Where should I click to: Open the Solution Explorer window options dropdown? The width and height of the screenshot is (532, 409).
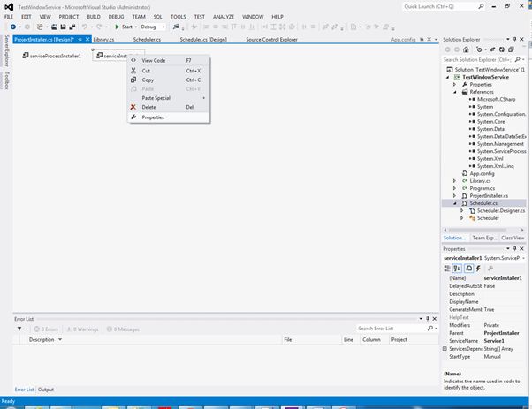coord(508,40)
